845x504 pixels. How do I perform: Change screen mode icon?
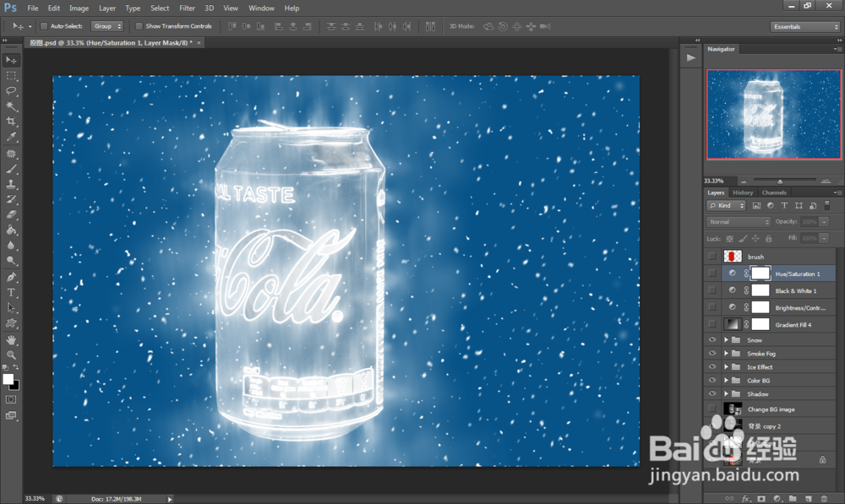11,415
